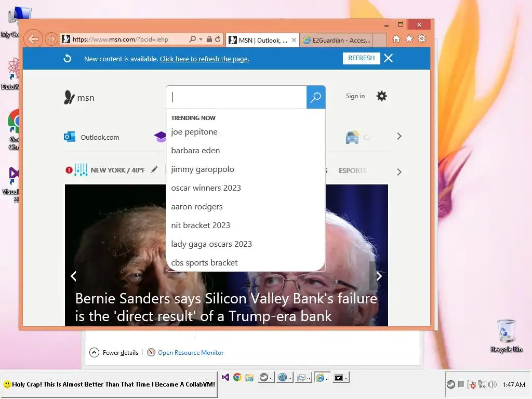The image size is (532, 399).
Task: Click the car shortcut icon
Action: tap(352, 137)
